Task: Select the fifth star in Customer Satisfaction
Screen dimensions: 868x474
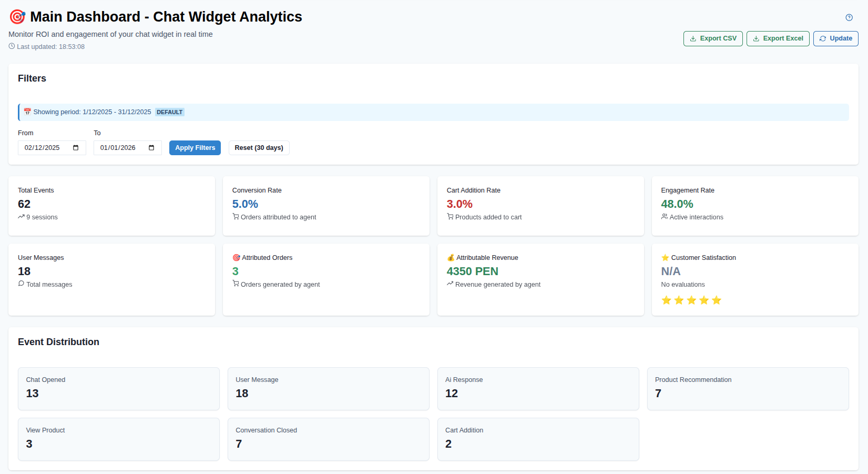Action: (716, 300)
